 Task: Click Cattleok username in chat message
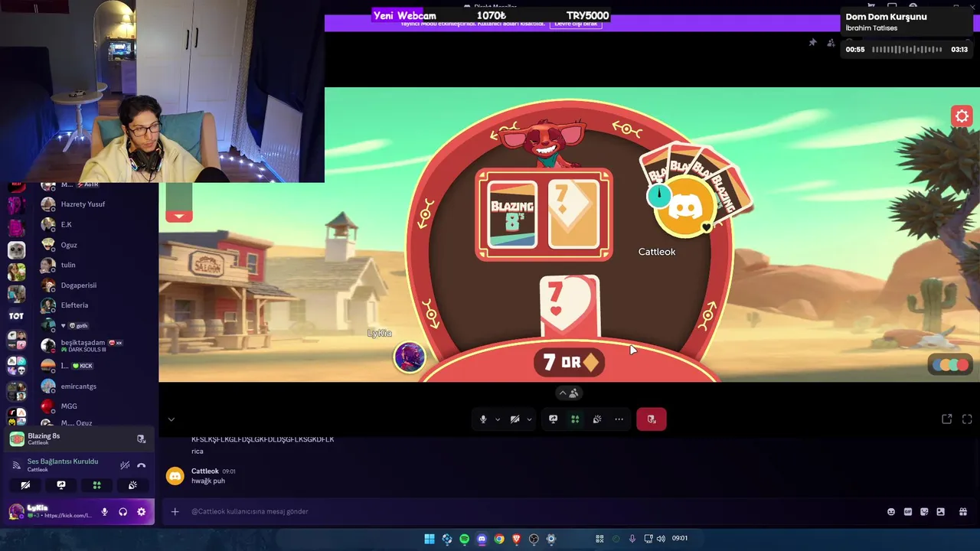[x=204, y=471]
